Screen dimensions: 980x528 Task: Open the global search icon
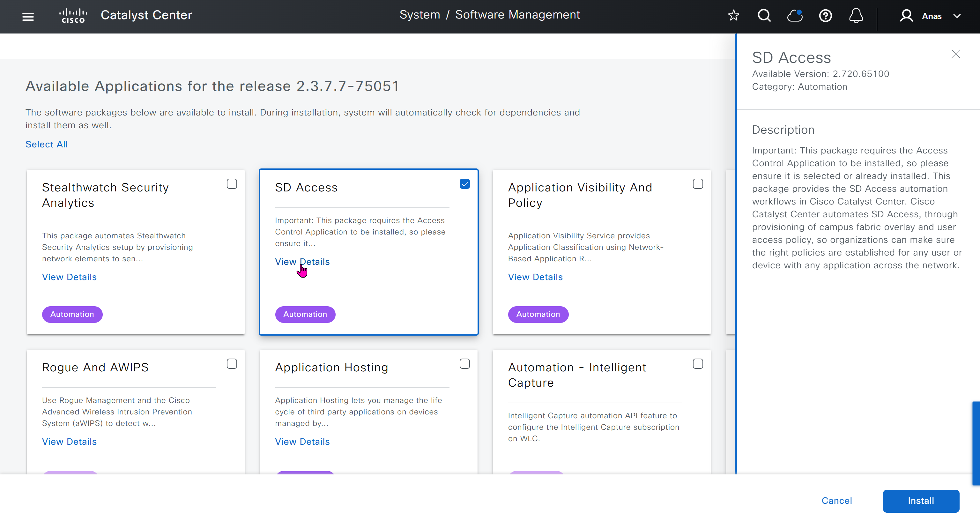point(764,16)
